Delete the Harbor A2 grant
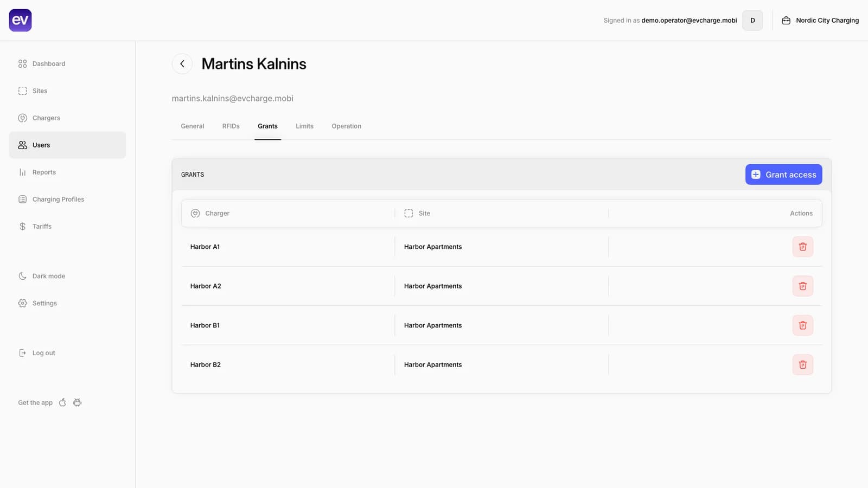The image size is (868, 488). [802, 286]
